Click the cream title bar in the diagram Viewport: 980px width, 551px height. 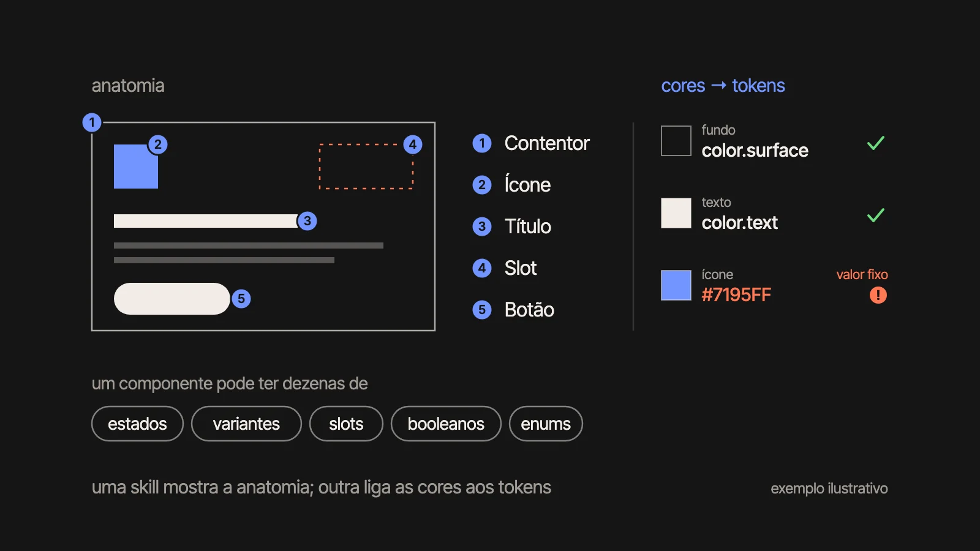206,221
